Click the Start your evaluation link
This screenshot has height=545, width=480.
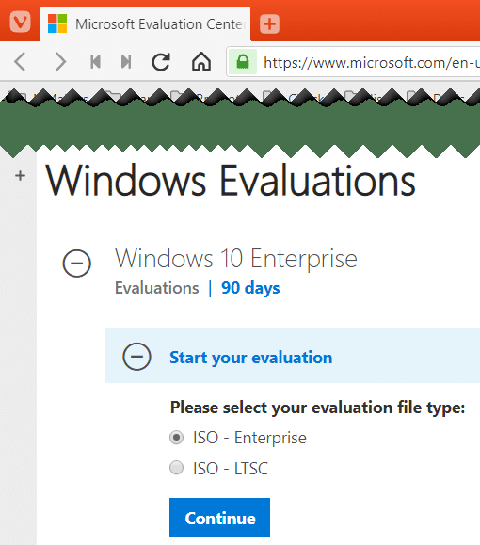pos(251,357)
